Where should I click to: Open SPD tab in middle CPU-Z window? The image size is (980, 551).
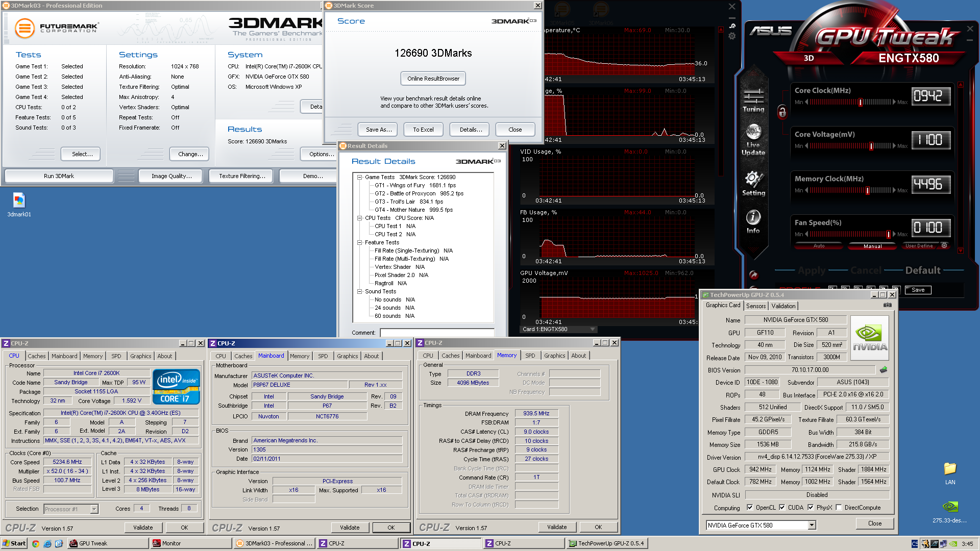click(x=323, y=356)
